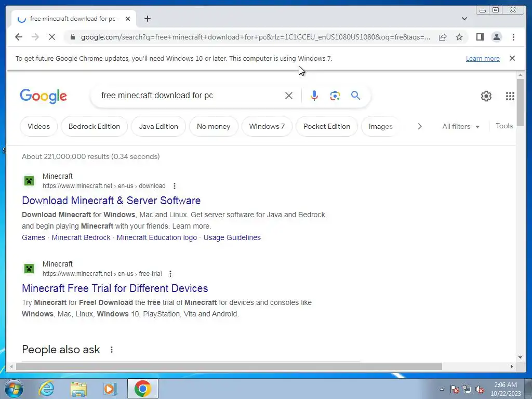Search by image with Google Lens
532x399 pixels.
pos(335,96)
